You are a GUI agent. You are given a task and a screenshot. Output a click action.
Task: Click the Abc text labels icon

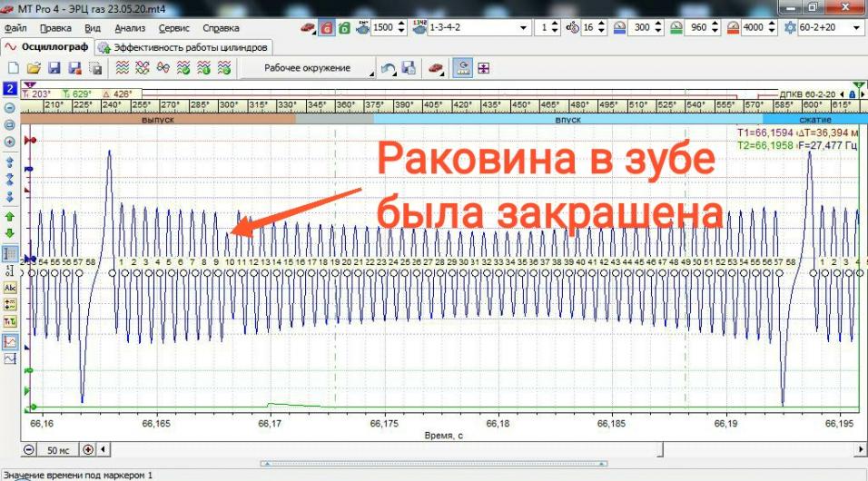[x=10, y=288]
